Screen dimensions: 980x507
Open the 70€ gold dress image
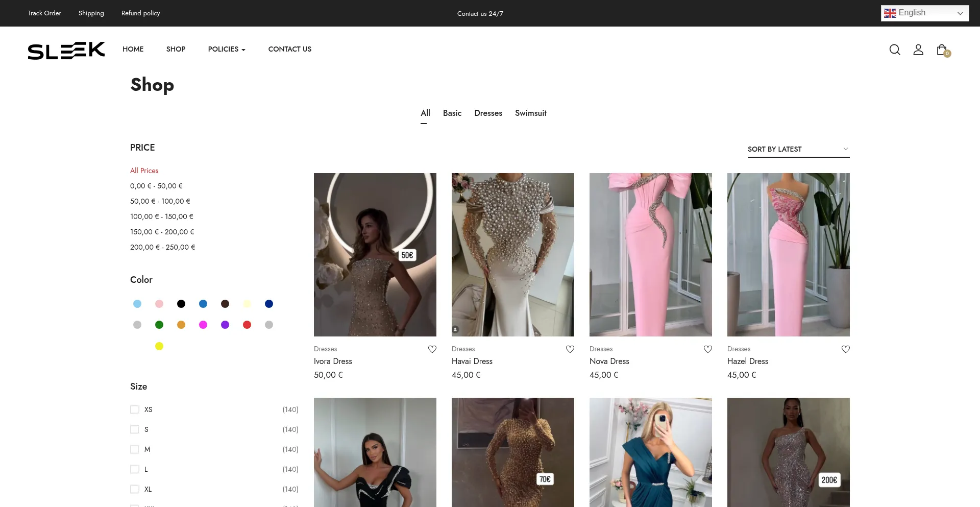[x=513, y=452]
